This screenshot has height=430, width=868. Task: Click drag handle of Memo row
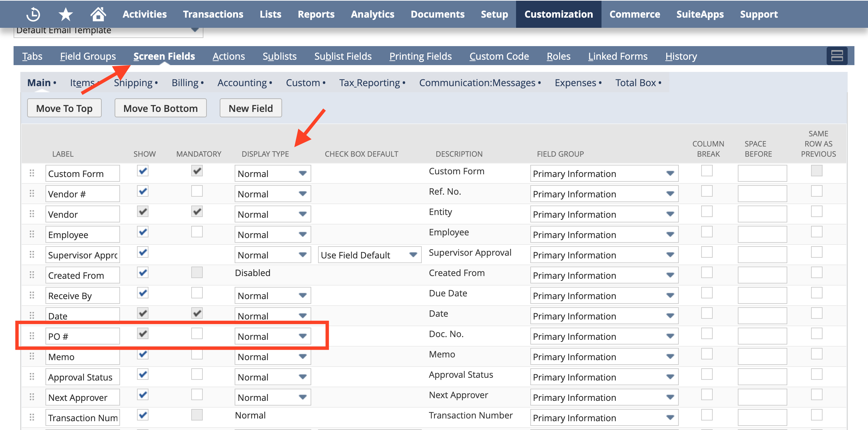[32, 356]
